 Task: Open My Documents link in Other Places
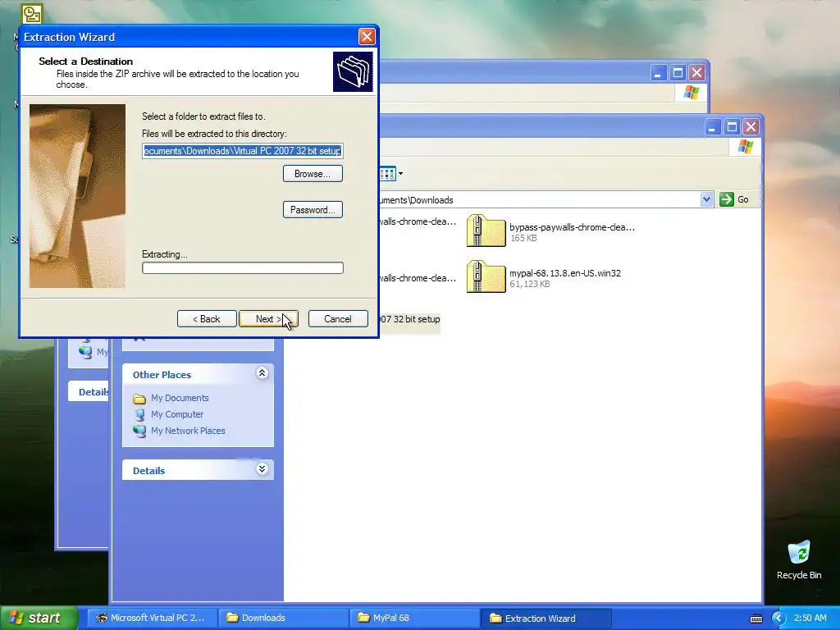[x=180, y=398]
